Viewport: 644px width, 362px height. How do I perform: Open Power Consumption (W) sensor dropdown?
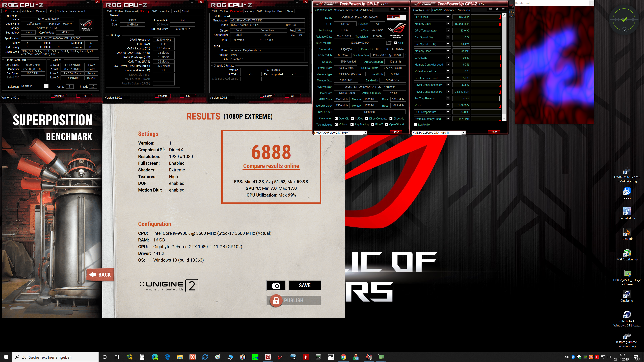pyautogui.click(x=448, y=85)
